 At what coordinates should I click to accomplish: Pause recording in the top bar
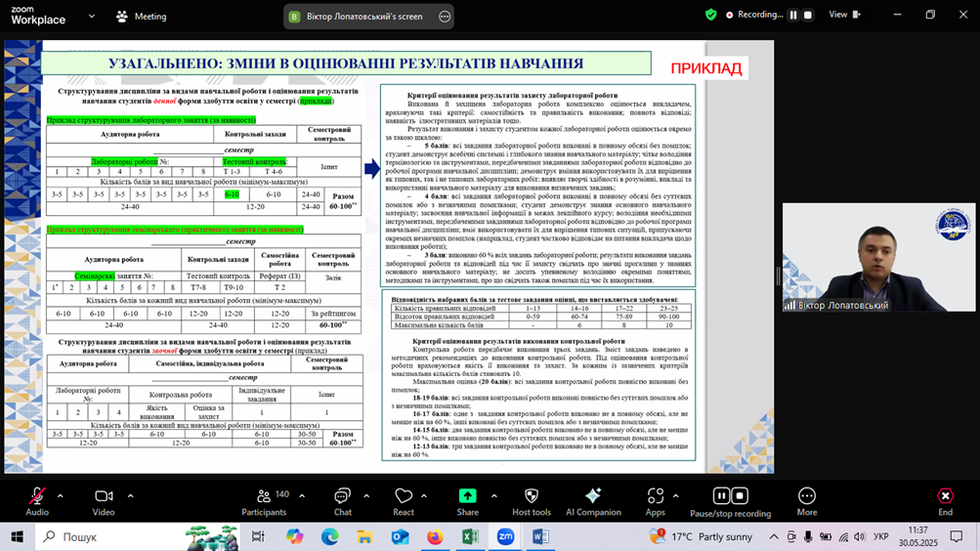793,15
